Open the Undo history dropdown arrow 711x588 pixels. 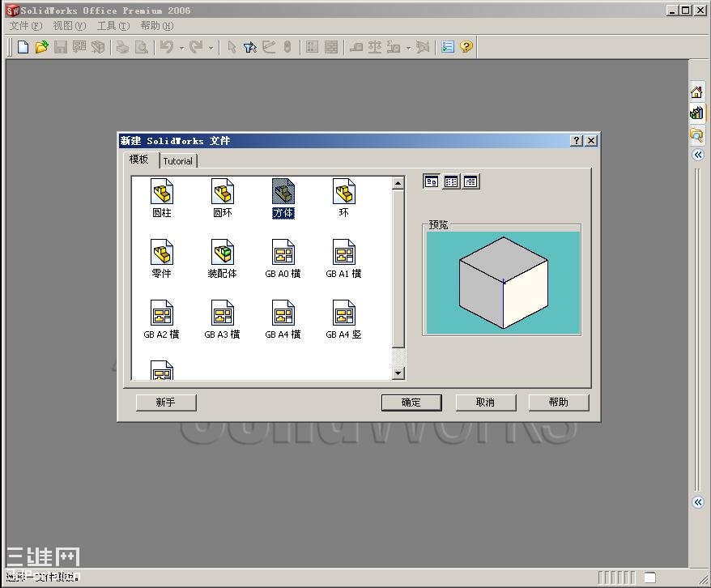(181, 48)
